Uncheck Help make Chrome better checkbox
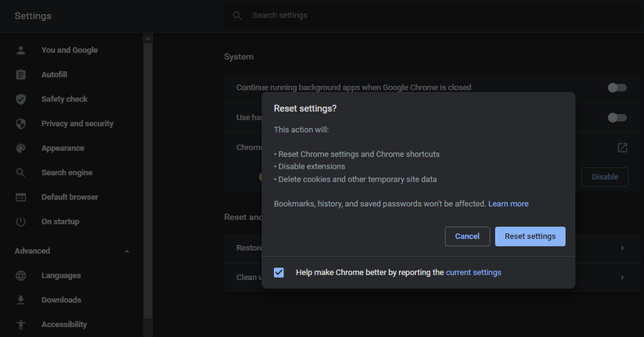 click(x=279, y=272)
